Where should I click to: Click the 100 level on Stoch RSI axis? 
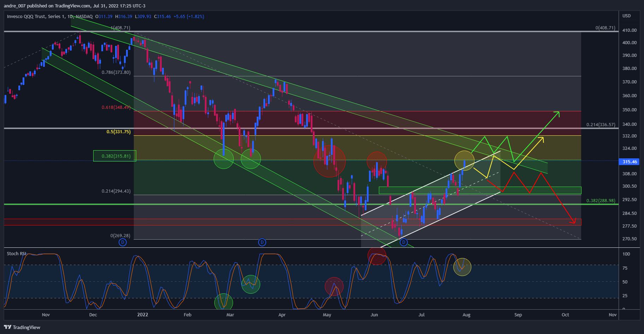[x=626, y=254]
